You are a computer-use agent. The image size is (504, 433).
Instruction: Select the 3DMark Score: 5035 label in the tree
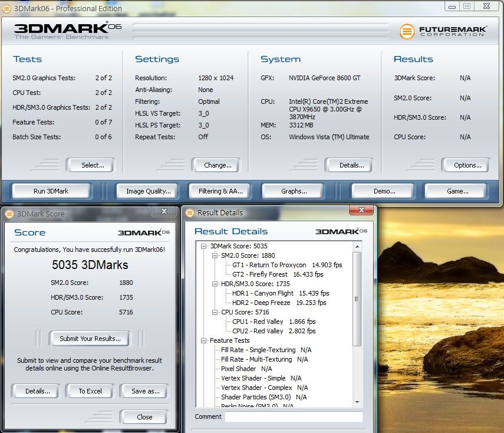[x=239, y=247]
